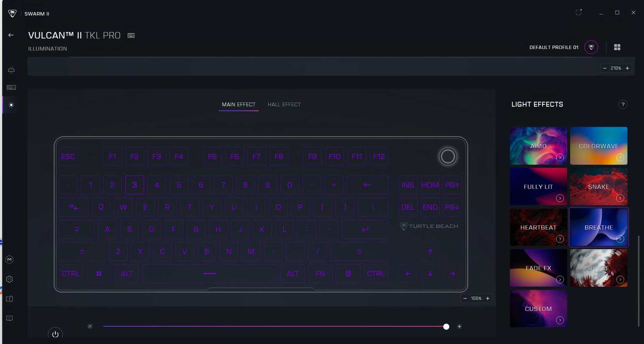Decrease the keyboard view 168% zoom

click(x=465, y=298)
